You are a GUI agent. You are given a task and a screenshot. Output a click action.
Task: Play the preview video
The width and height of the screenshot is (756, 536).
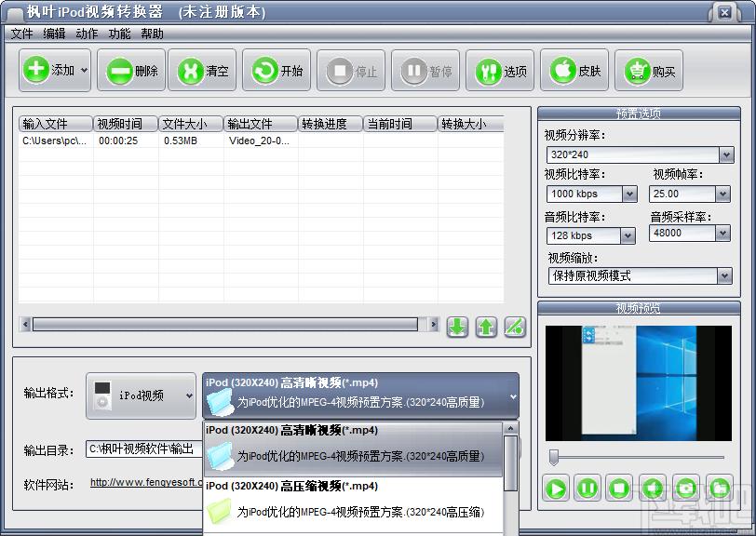pos(556,489)
